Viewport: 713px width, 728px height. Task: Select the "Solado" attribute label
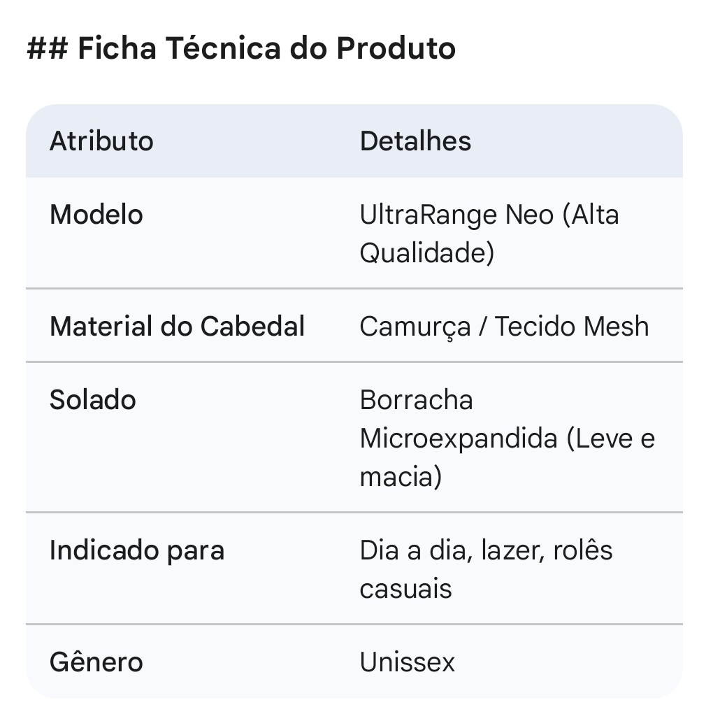[93, 400]
